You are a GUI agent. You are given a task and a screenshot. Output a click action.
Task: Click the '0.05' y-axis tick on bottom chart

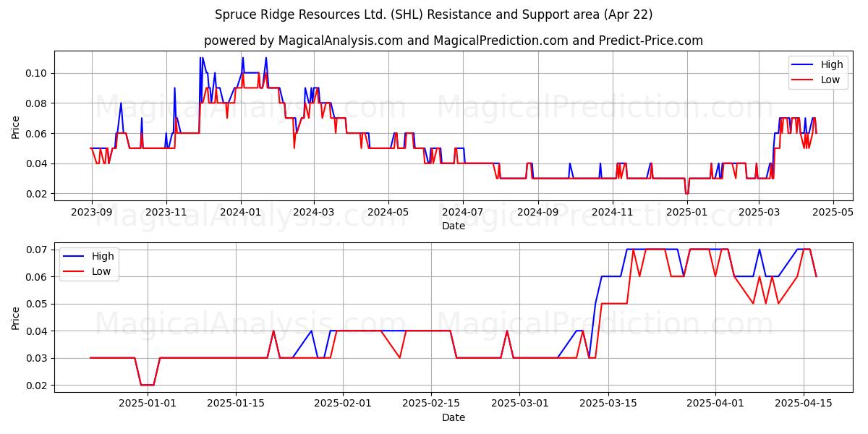(38, 304)
